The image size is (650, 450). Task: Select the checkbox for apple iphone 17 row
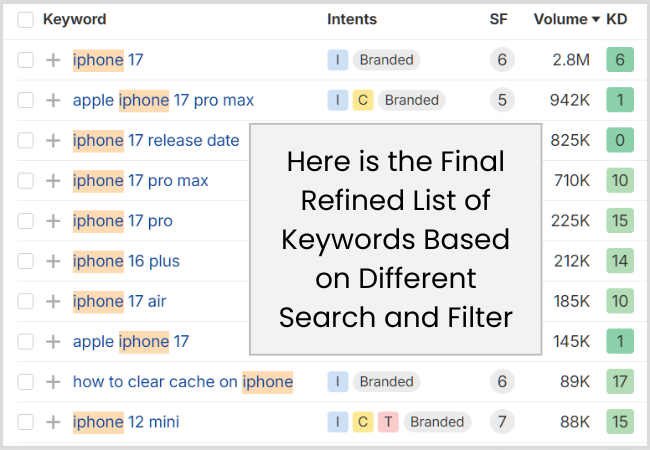point(25,341)
